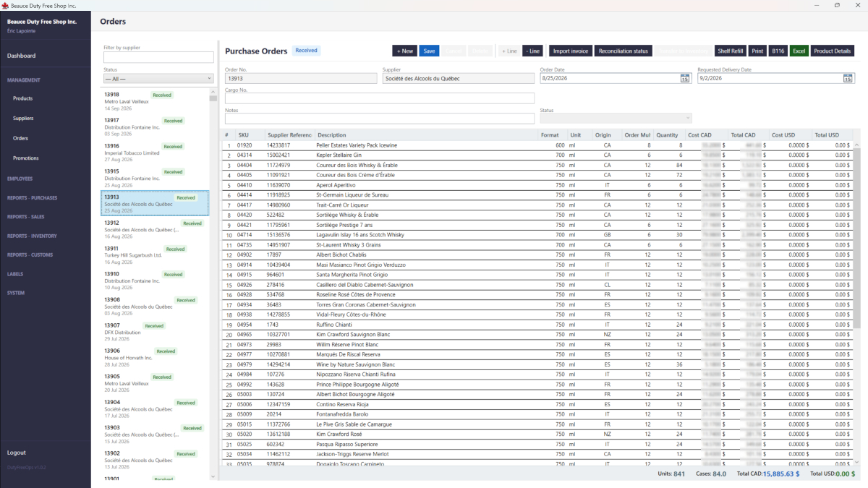Select the Ruffino Chianti line
This screenshot has height=488, width=868.
point(537,325)
